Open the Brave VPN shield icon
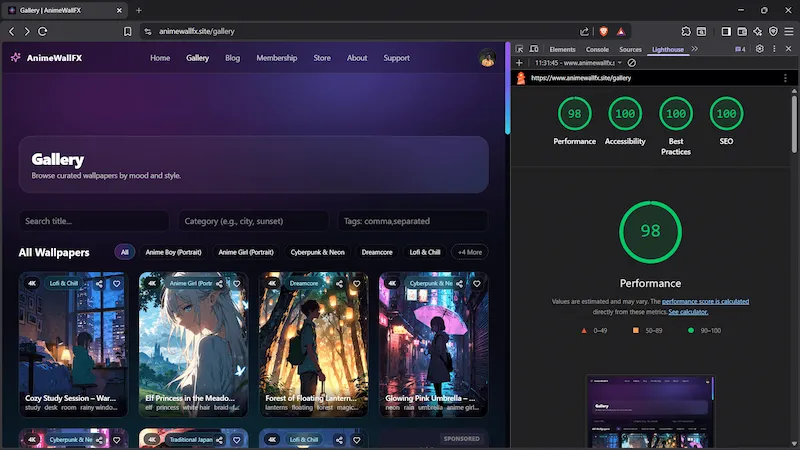Viewport: 800px width, 450px height. click(x=773, y=32)
